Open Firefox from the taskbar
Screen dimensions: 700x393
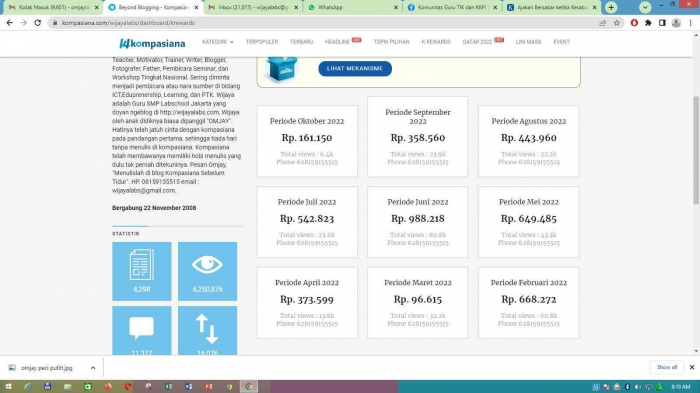(108, 387)
